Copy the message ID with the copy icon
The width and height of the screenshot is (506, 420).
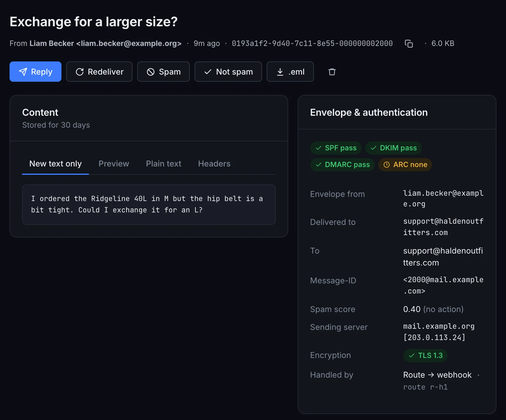pos(408,44)
